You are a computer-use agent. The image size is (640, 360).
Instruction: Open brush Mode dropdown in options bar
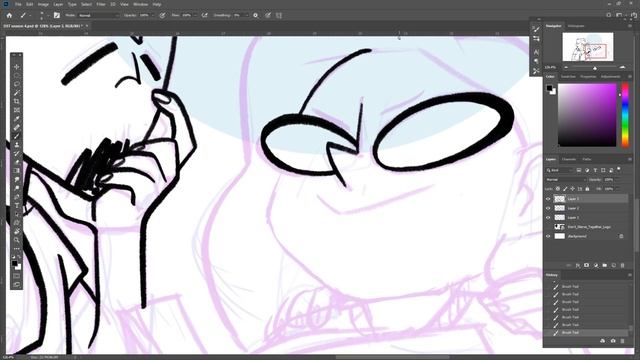tap(99, 16)
